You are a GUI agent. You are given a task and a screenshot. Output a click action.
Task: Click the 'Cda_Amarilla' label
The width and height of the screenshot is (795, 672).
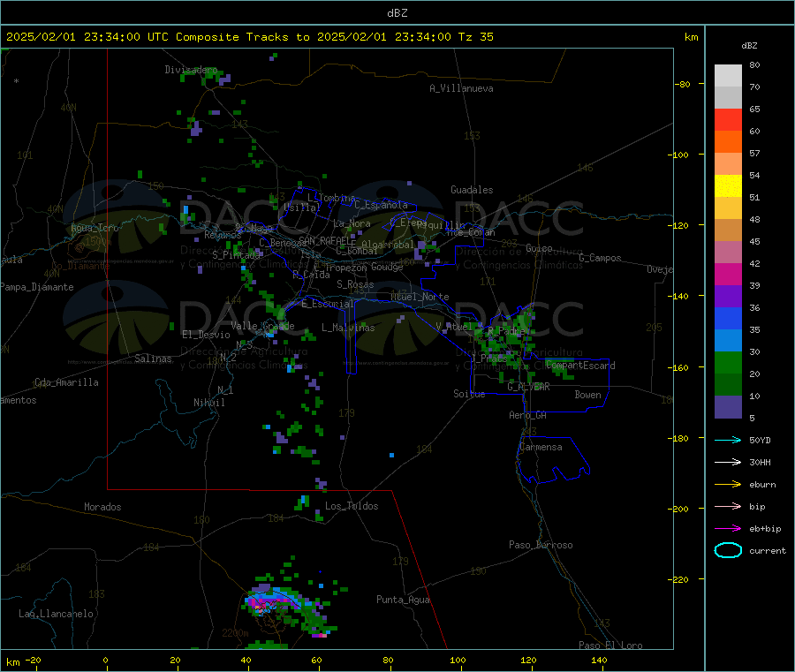click(66, 382)
